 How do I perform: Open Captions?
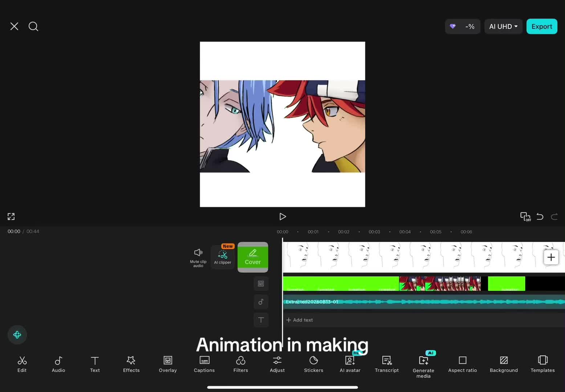(204, 364)
